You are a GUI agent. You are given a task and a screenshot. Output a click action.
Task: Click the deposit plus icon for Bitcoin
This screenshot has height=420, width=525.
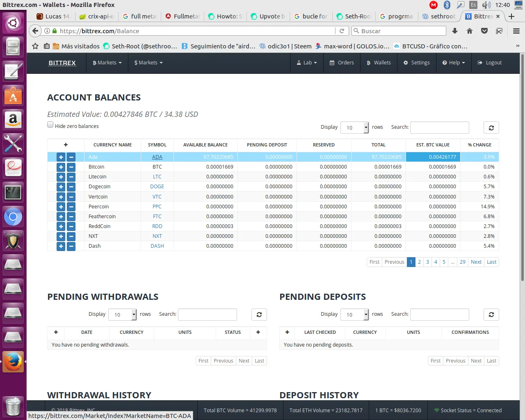pyautogui.click(x=61, y=167)
